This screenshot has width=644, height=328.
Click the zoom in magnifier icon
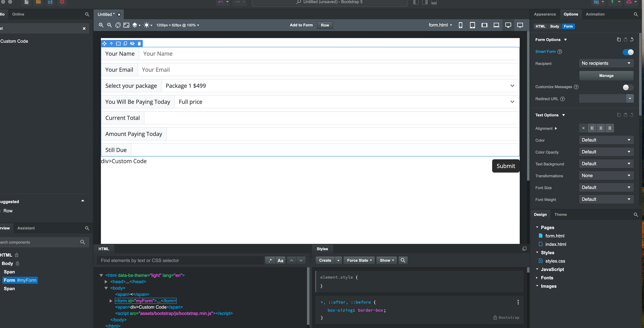pyautogui.click(x=101, y=25)
